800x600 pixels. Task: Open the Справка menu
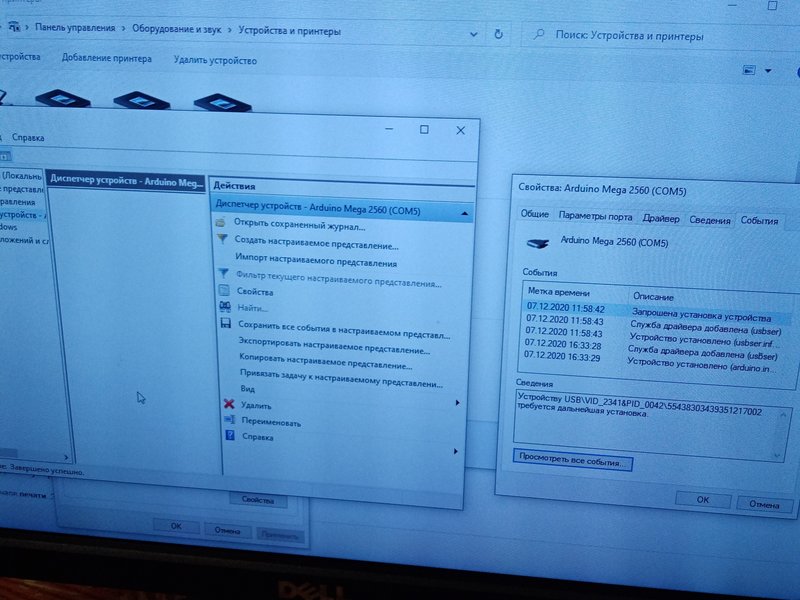[x=29, y=138]
